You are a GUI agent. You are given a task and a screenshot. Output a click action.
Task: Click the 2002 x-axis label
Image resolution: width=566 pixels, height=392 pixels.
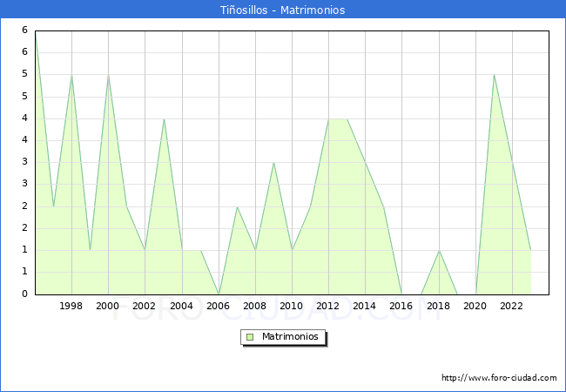(144, 306)
